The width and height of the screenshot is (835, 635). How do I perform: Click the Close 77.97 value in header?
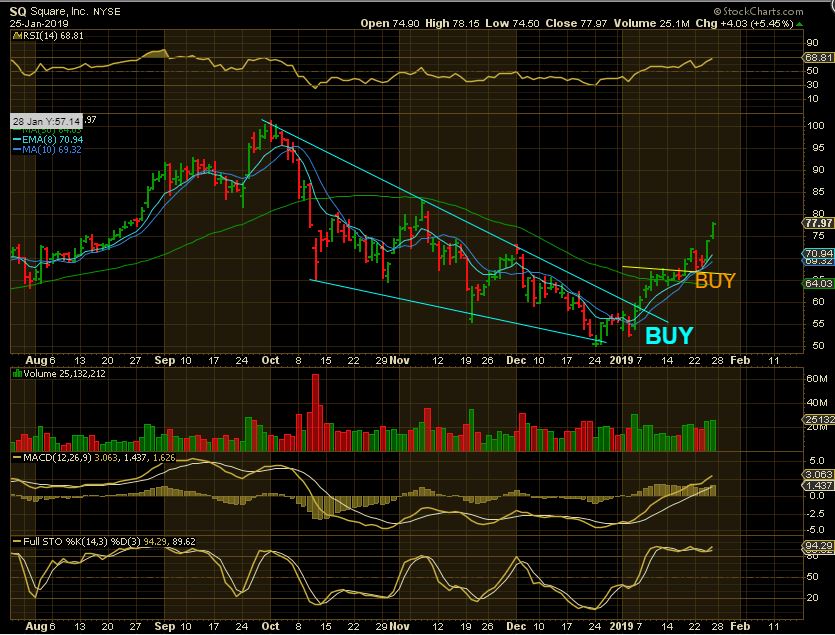[x=576, y=23]
